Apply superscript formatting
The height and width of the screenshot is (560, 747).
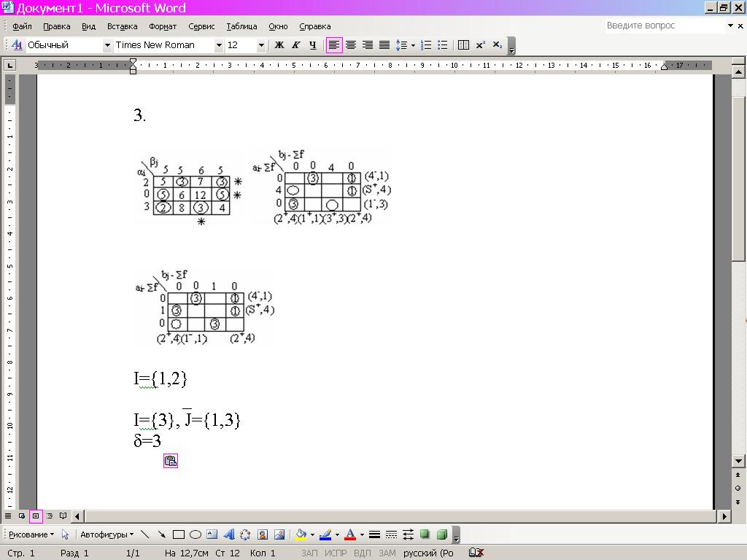pyautogui.click(x=481, y=45)
